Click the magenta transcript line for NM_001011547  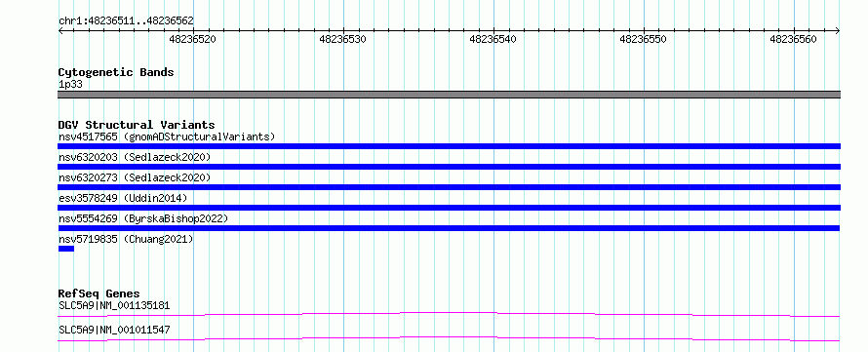(x=449, y=338)
